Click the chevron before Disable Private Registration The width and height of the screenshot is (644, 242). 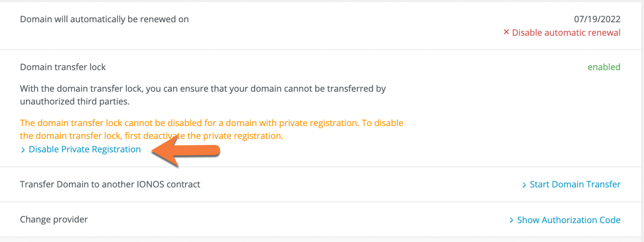tap(23, 150)
